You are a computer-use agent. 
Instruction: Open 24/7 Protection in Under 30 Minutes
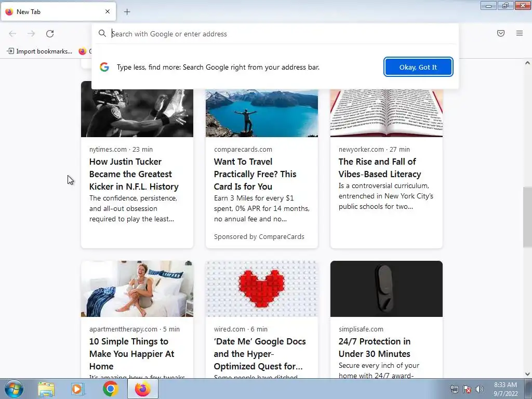click(x=375, y=348)
